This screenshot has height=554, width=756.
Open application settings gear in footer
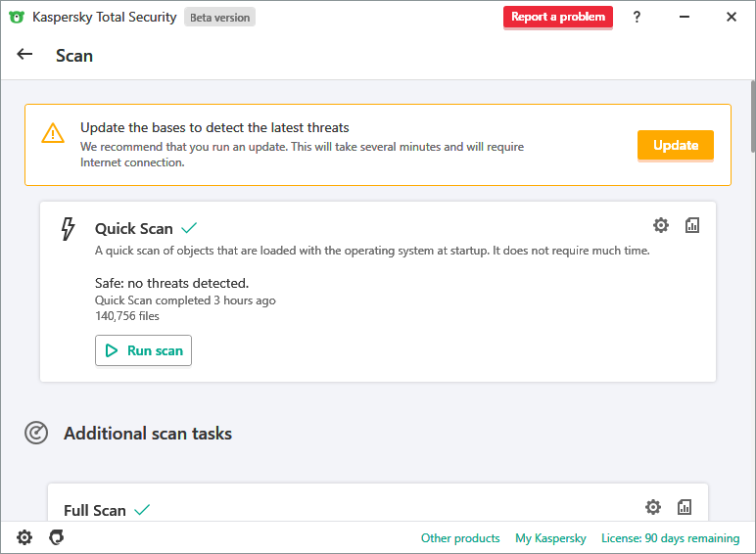[24, 537]
